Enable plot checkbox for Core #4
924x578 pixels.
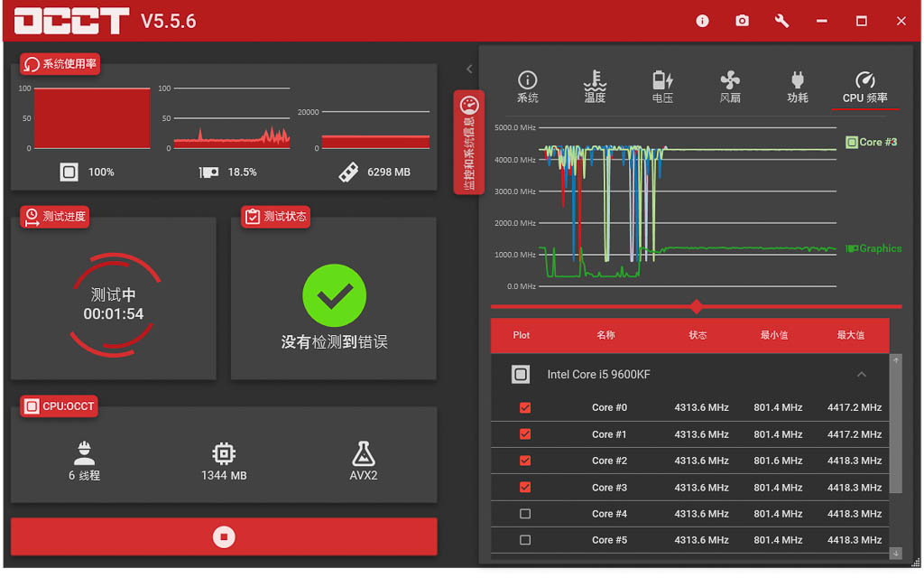coord(525,514)
